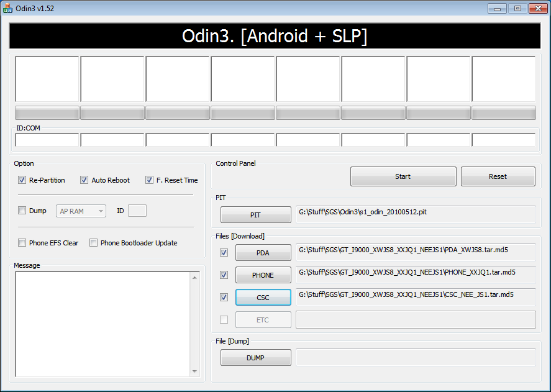Click Message box scroll down arrow

point(194,371)
